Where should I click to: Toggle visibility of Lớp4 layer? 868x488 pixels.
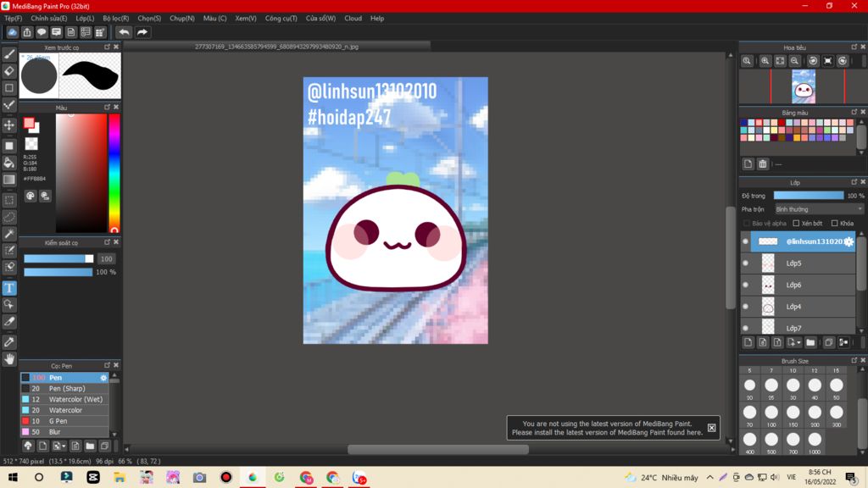tap(745, 307)
